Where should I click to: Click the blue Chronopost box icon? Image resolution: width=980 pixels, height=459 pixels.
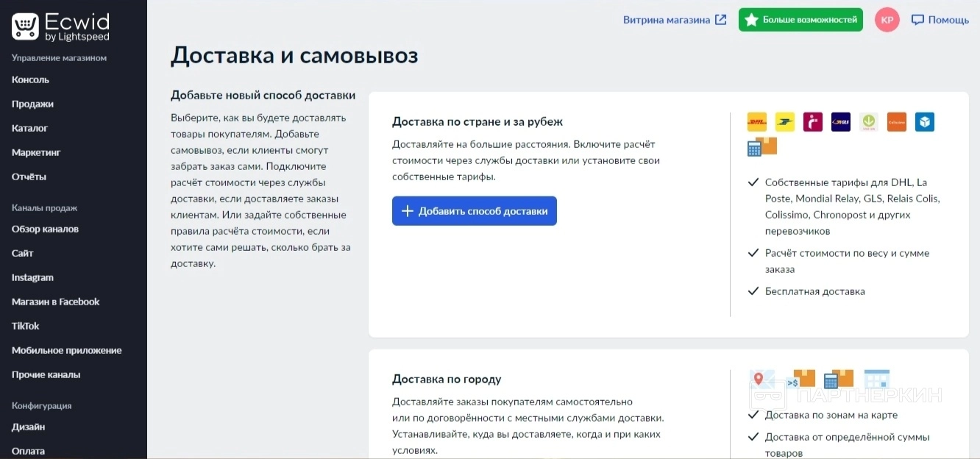(x=925, y=122)
